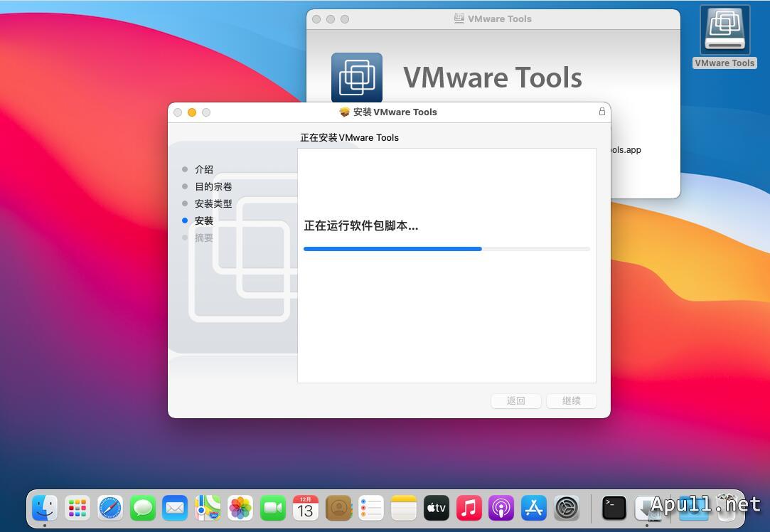
Task: Open Contacts app in Dock
Action: [x=339, y=507]
